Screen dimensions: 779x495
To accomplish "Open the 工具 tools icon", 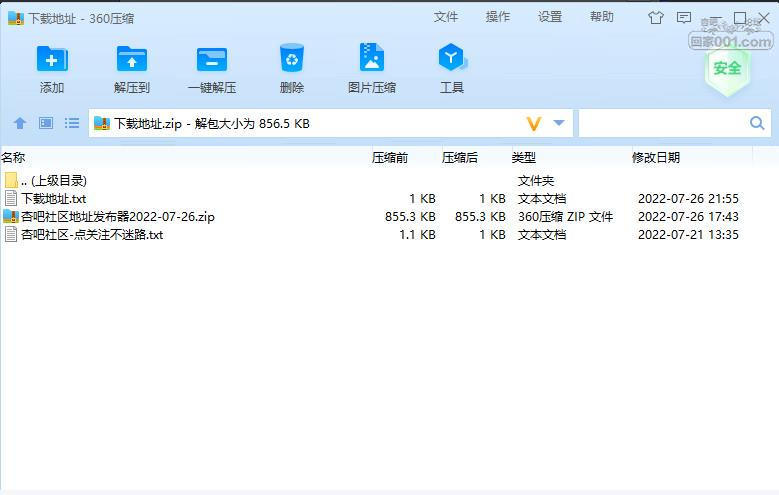I will pyautogui.click(x=452, y=58).
